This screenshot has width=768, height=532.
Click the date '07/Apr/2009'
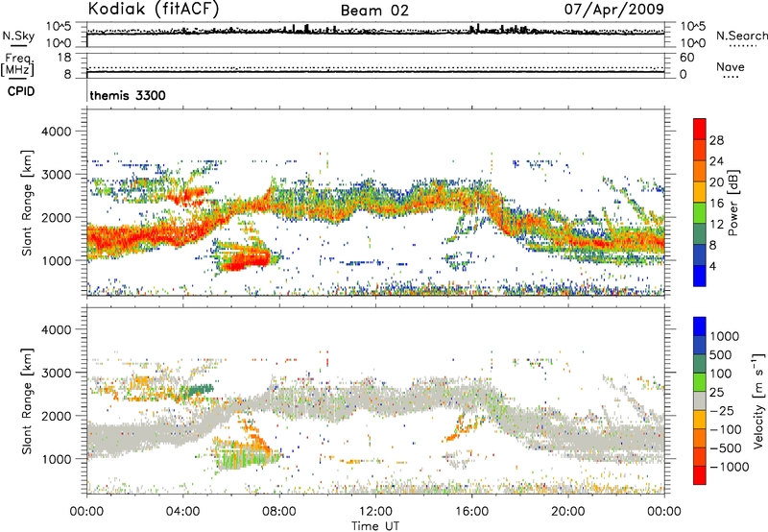coord(614,9)
